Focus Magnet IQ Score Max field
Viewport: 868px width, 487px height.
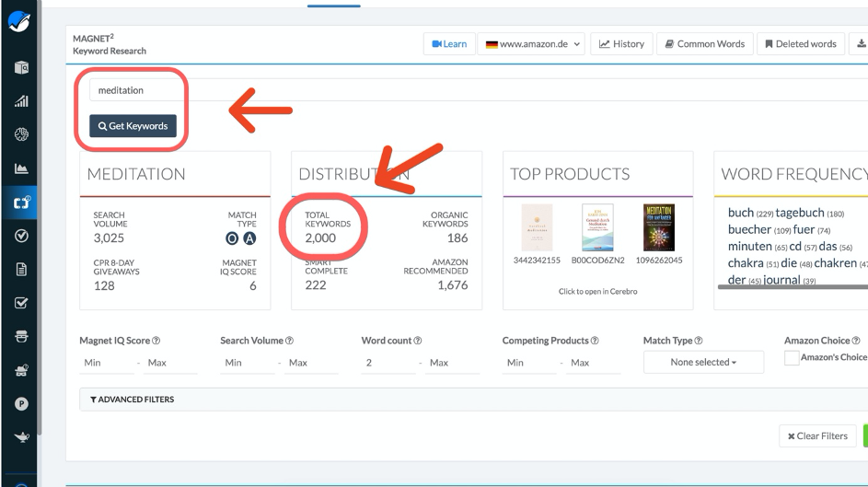pos(170,363)
